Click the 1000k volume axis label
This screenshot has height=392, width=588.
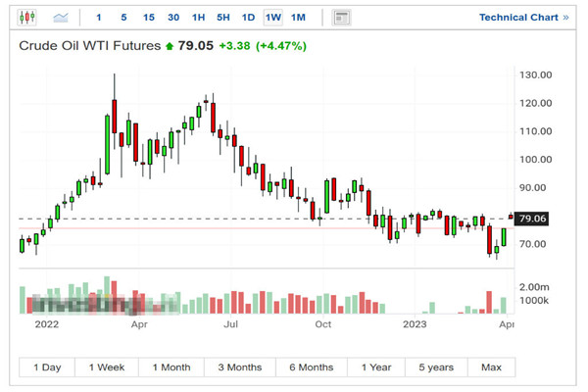click(x=534, y=301)
